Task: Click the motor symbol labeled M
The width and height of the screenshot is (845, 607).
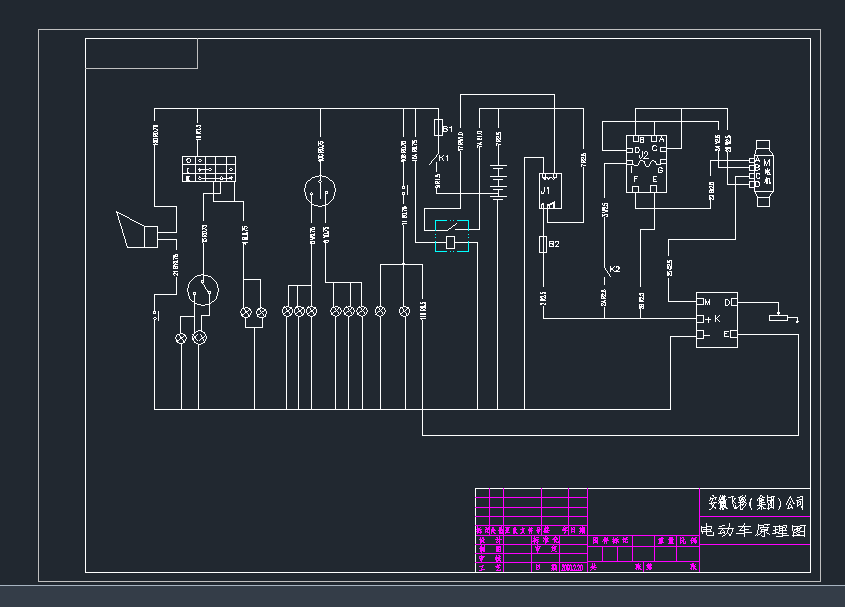Action: [x=765, y=172]
